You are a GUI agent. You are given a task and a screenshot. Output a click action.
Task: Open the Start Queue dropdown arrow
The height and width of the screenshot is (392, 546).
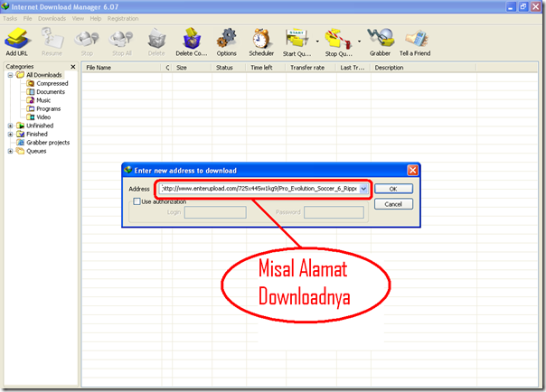[317, 42]
